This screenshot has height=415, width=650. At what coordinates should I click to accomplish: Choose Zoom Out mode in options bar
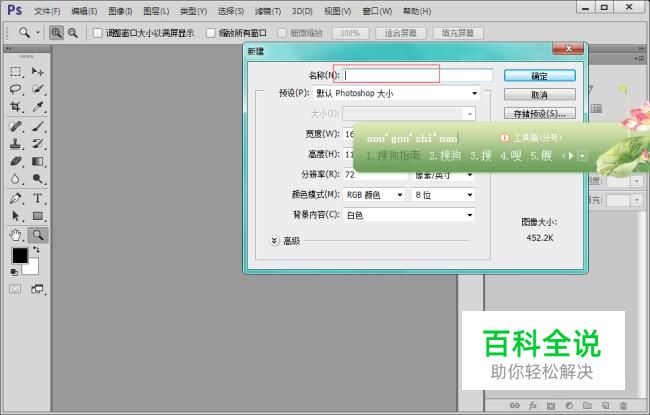click(x=73, y=33)
